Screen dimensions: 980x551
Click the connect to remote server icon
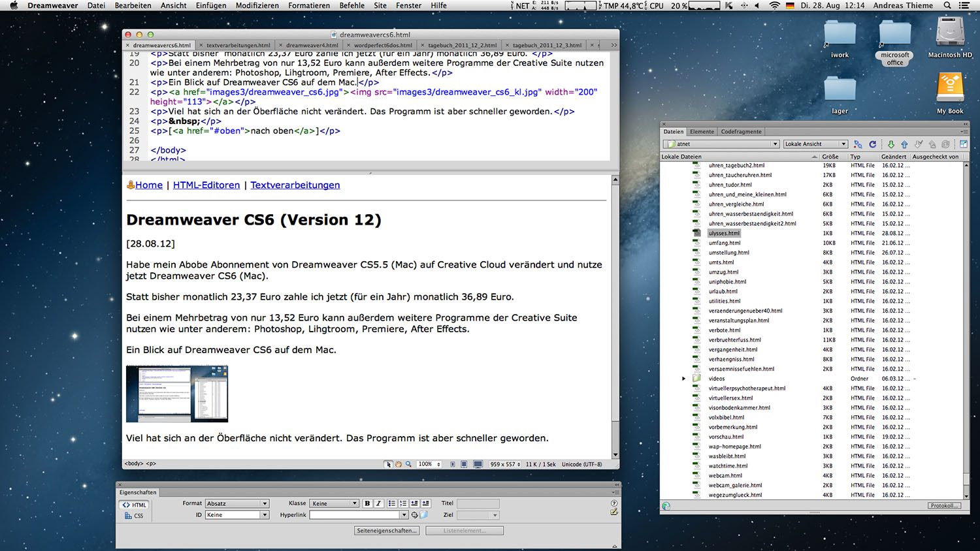point(858,144)
